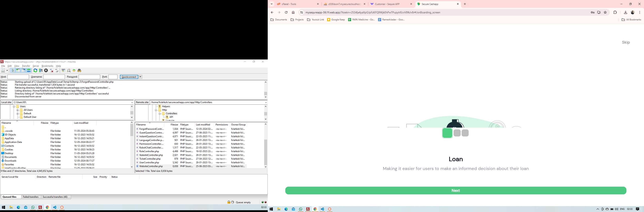Toggle remote directory tree display
Image resolution: width=644 pixels, height=212 pixels.
tap(24, 71)
